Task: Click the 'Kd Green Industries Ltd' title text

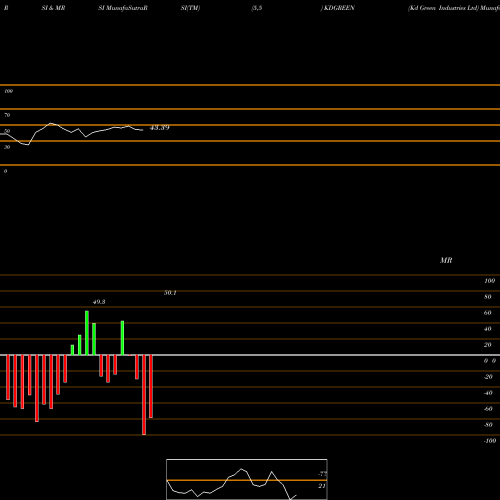Action: [x=443, y=8]
